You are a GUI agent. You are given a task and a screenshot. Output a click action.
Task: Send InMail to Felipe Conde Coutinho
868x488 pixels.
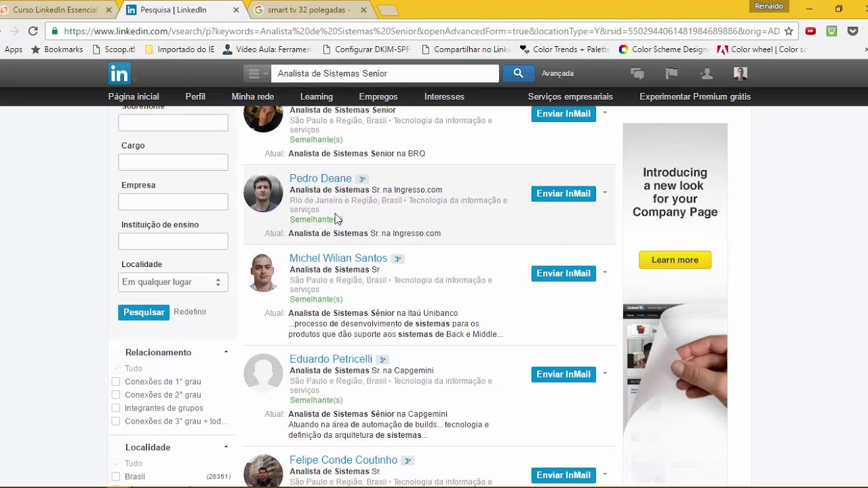564,475
